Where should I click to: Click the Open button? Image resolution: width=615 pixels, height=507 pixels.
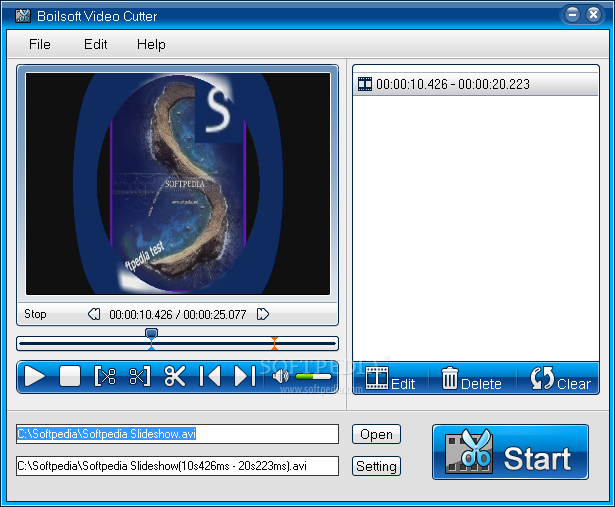point(376,434)
